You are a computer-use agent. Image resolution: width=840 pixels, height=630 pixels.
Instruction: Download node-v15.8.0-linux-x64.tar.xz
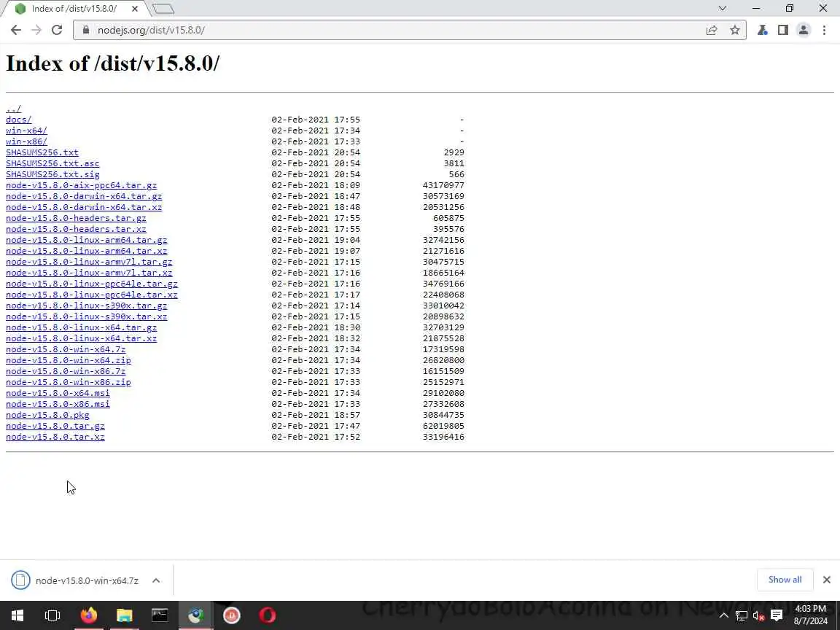(82, 338)
